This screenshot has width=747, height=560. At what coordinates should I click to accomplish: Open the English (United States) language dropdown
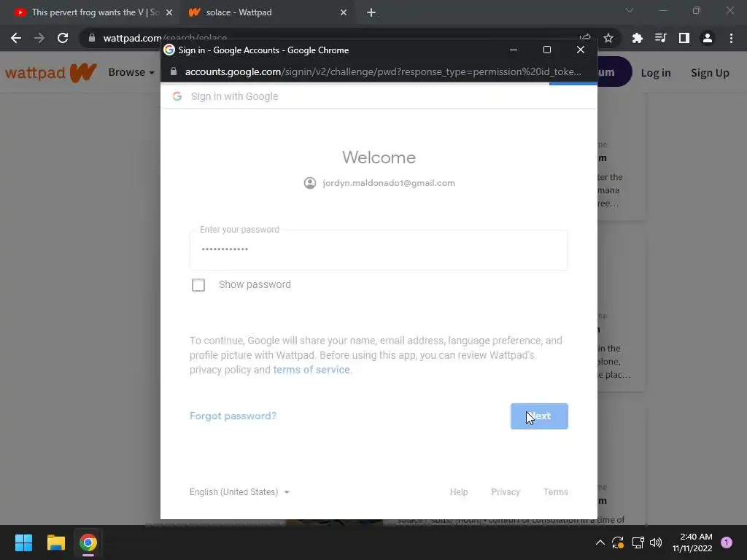pyautogui.click(x=239, y=492)
